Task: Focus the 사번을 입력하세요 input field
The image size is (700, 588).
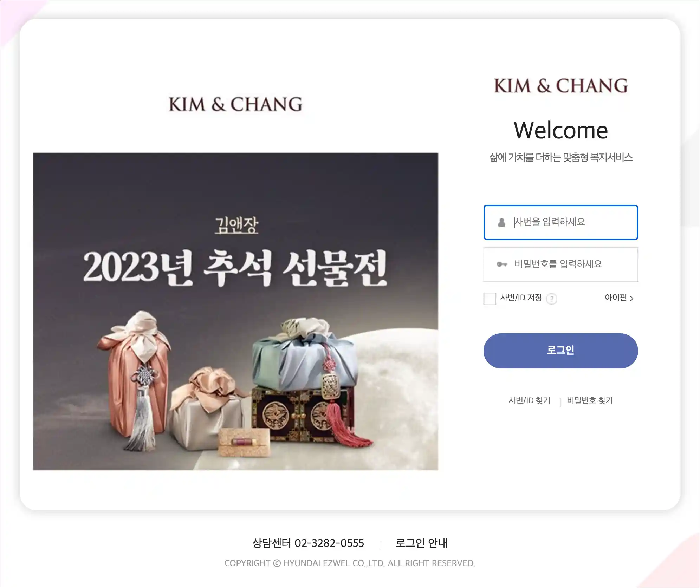Action: point(560,222)
